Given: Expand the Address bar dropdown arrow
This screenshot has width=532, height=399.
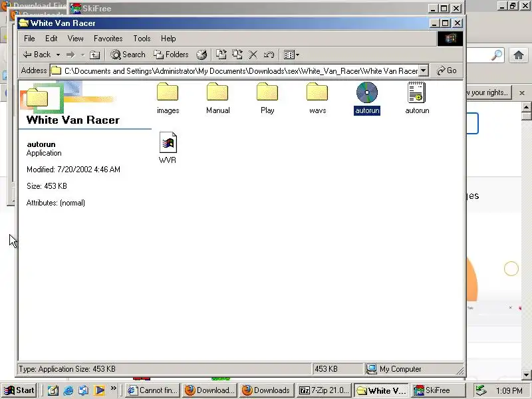Looking at the screenshot, I should tap(424, 70).
